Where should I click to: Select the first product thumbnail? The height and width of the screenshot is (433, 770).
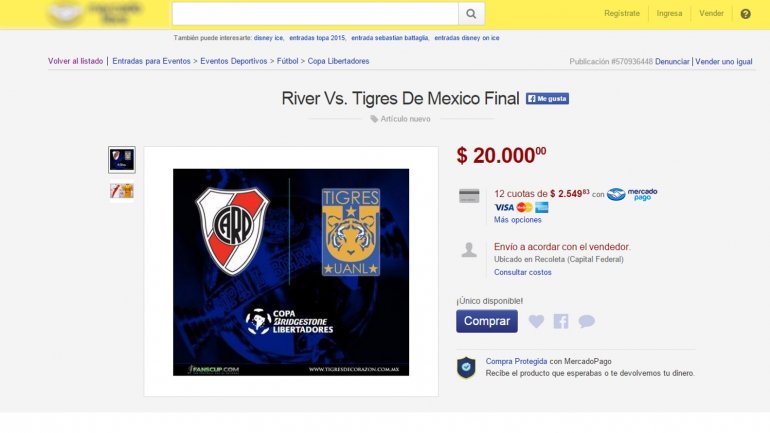click(122, 160)
